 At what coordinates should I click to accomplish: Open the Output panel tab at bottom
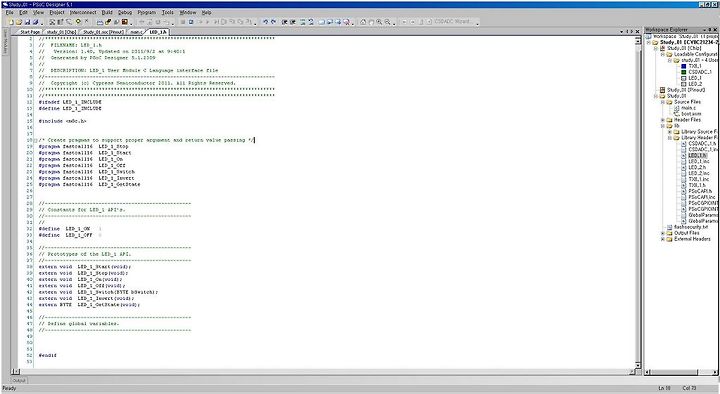click(18, 380)
